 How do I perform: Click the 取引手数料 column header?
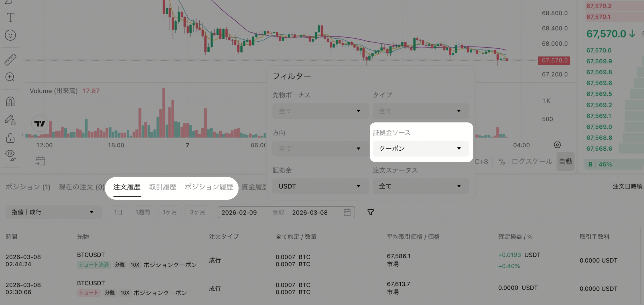coord(595,237)
